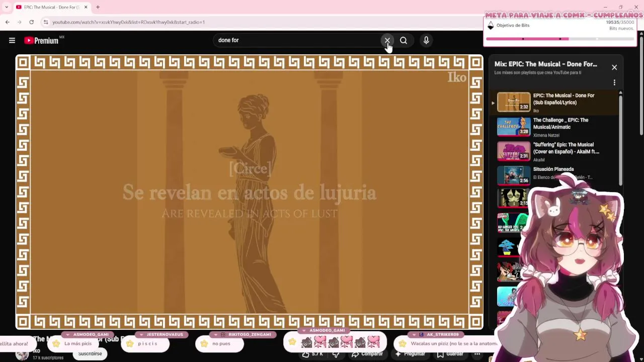Click the 'Wacalas un piziz' chat bubble
This screenshot has width=644, height=362.
point(448,344)
